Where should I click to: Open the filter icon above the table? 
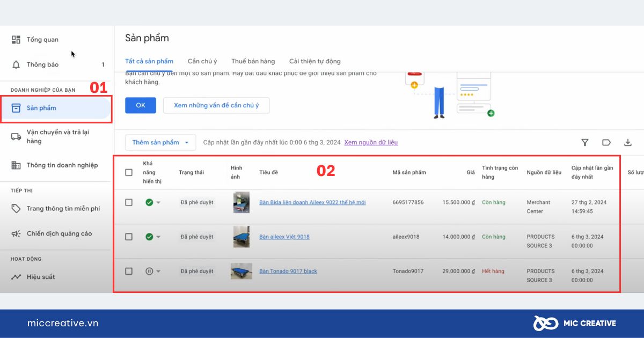[x=585, y=143]
